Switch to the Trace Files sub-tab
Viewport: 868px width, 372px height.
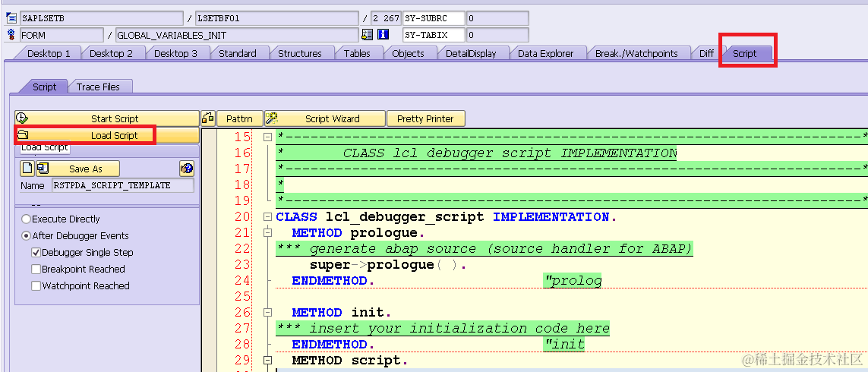click(97, 87)
